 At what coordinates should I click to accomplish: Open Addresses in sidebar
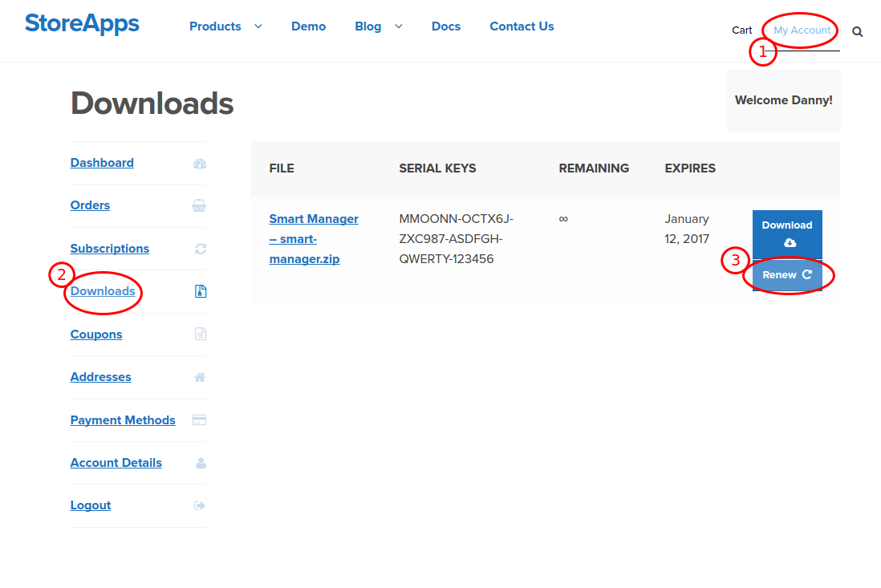100,377
